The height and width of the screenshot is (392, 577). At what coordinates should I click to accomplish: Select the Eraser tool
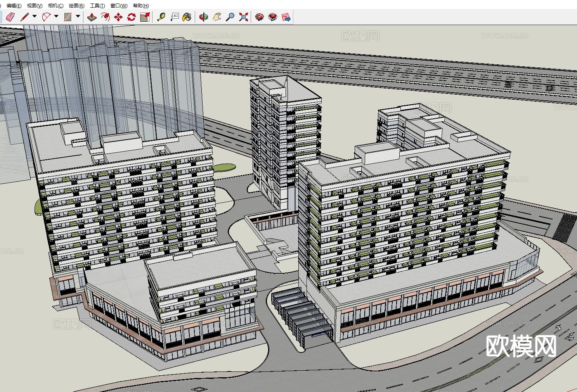click(x=10, y=17)
